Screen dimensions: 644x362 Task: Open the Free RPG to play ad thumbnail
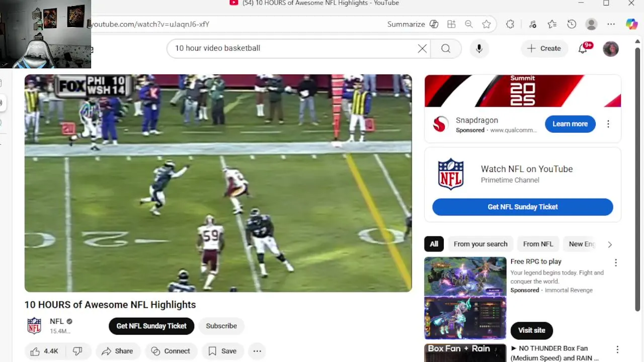(465, 298)
